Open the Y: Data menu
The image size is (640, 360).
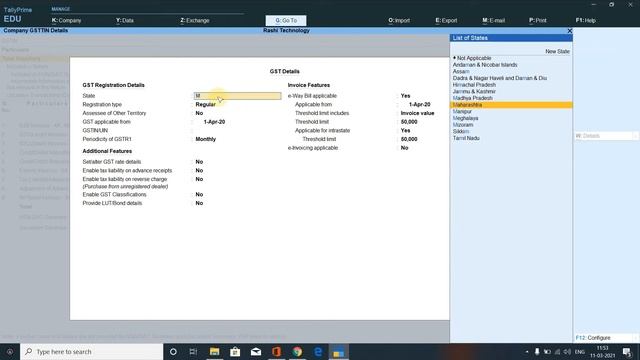click(124, 20)
